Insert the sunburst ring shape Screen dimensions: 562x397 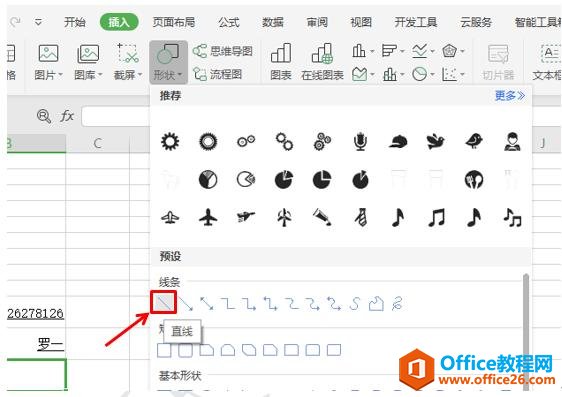(x=208, y=141)
